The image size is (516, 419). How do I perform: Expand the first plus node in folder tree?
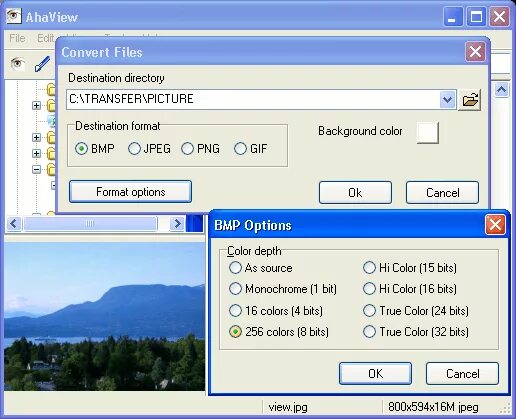click(37, 105)
